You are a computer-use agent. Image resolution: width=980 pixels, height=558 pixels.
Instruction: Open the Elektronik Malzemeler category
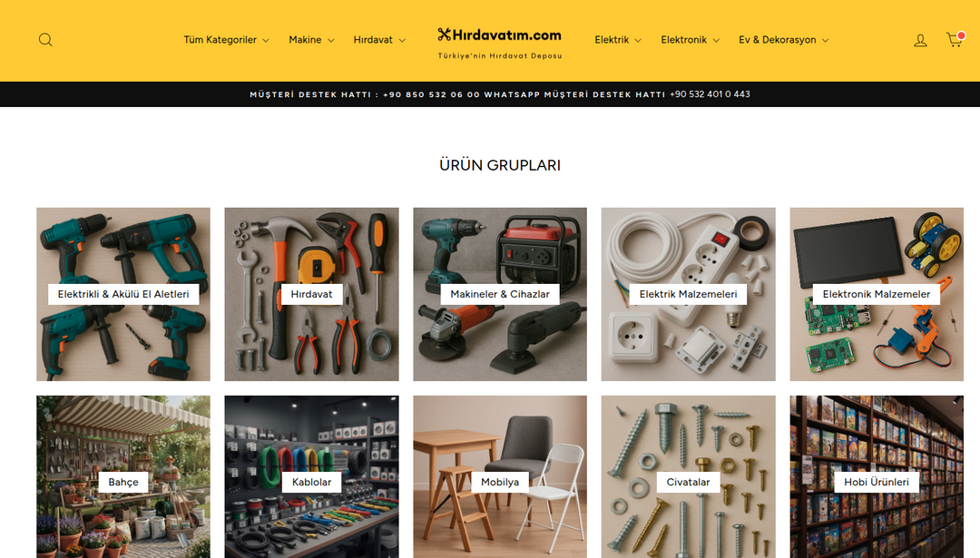[x=877, y=294]
